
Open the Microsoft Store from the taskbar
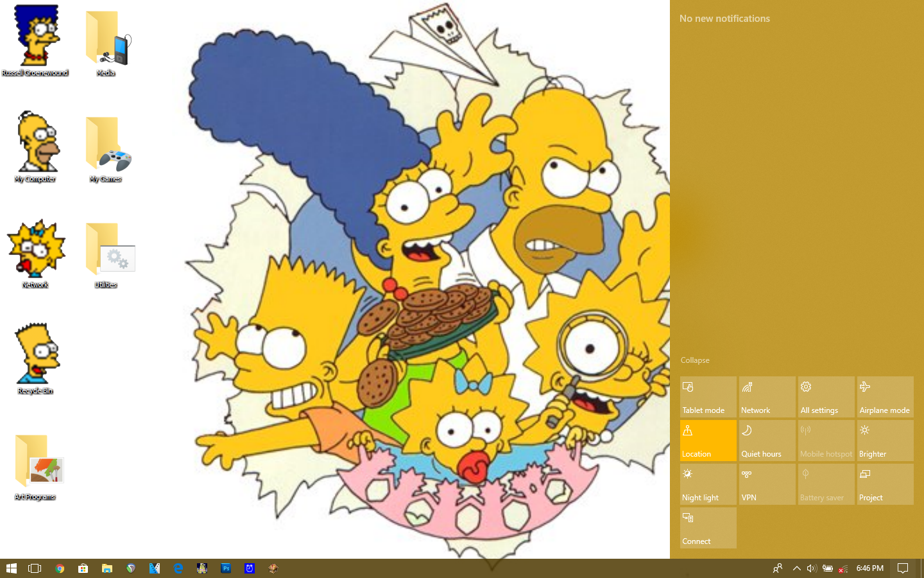tap(83, 568)
